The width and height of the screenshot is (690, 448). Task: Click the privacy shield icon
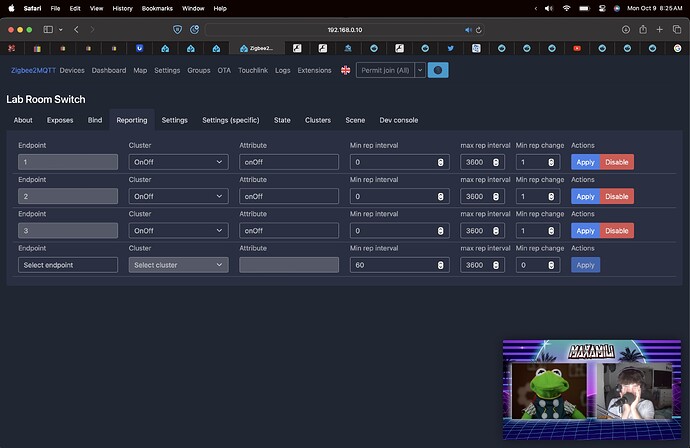click(x=177, y=29)
